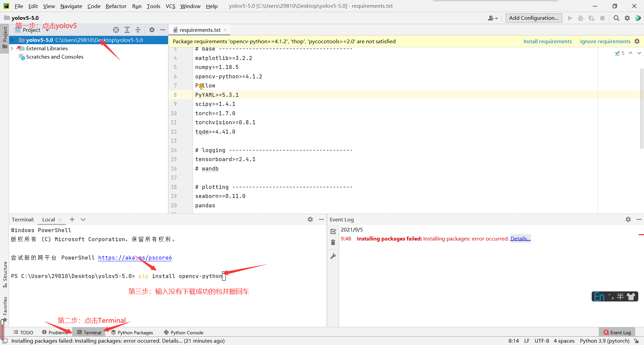The width and height of the screenshot is (644, 345).
Task: Hide the Terminal panel
Action: (x=321, y=219)
